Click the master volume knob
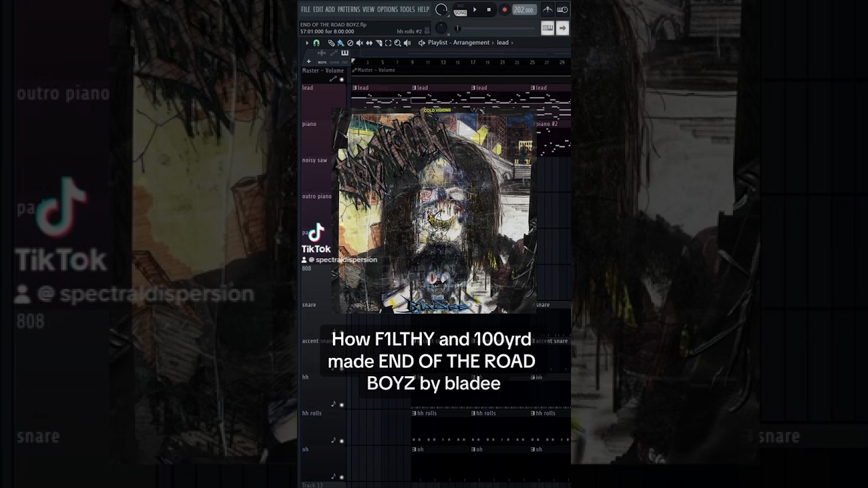 [441, 9]
